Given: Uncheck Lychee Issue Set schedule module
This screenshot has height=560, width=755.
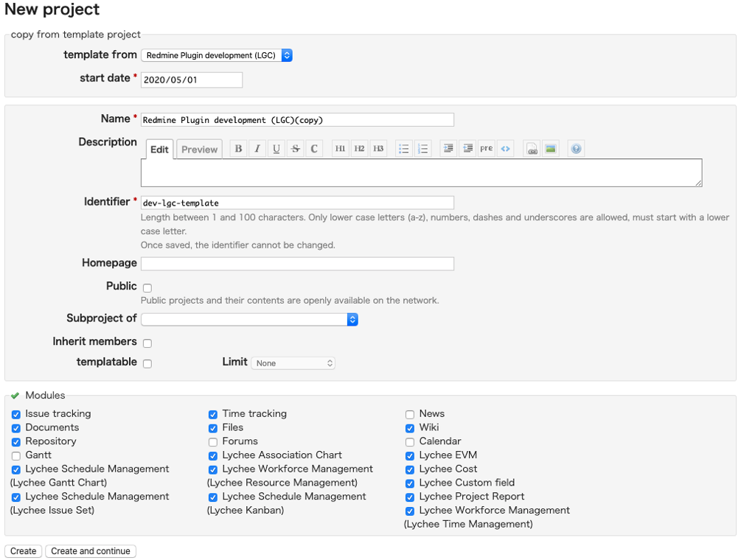Looking at the screenshot, I should 16,497.
